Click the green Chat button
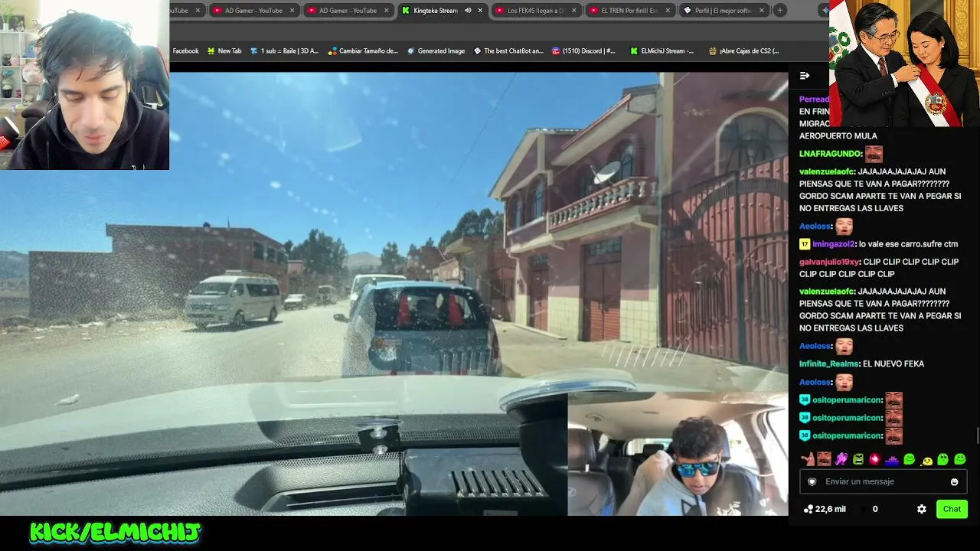 point(952,509)
